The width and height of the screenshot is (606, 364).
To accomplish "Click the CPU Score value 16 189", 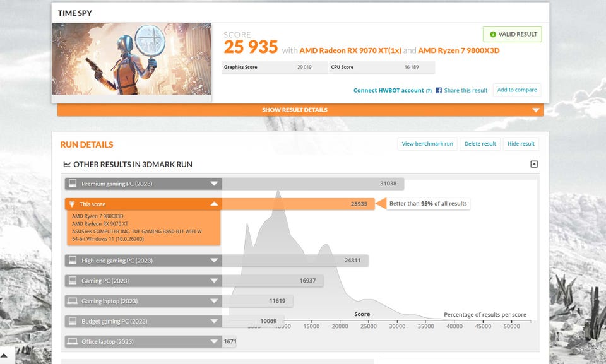I will tap(412, 67).
